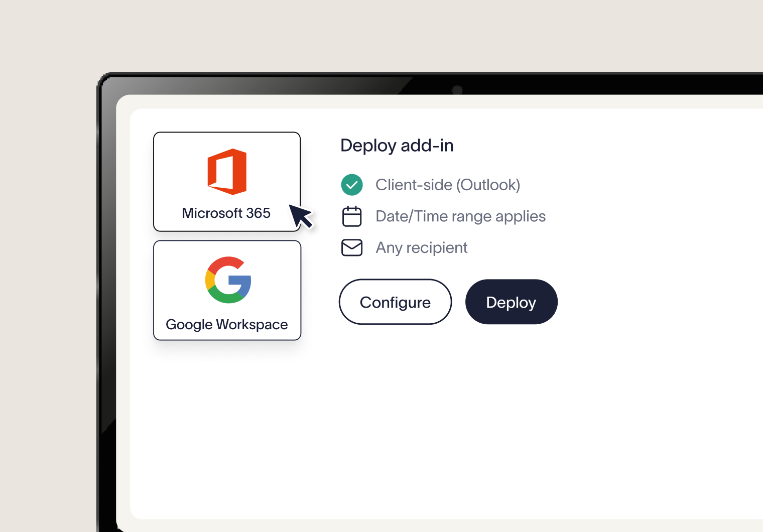Click the calendar icon

pyautogui.click(x=352, y=216)
